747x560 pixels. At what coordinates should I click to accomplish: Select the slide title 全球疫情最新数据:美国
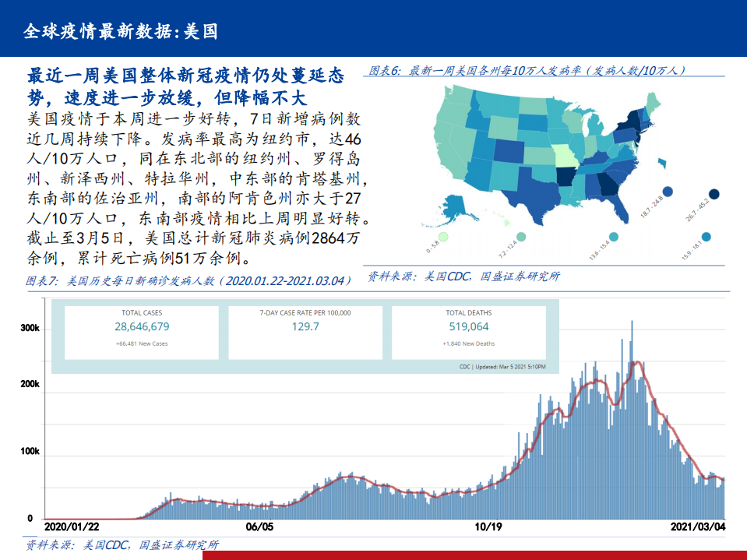coord(120,31)
